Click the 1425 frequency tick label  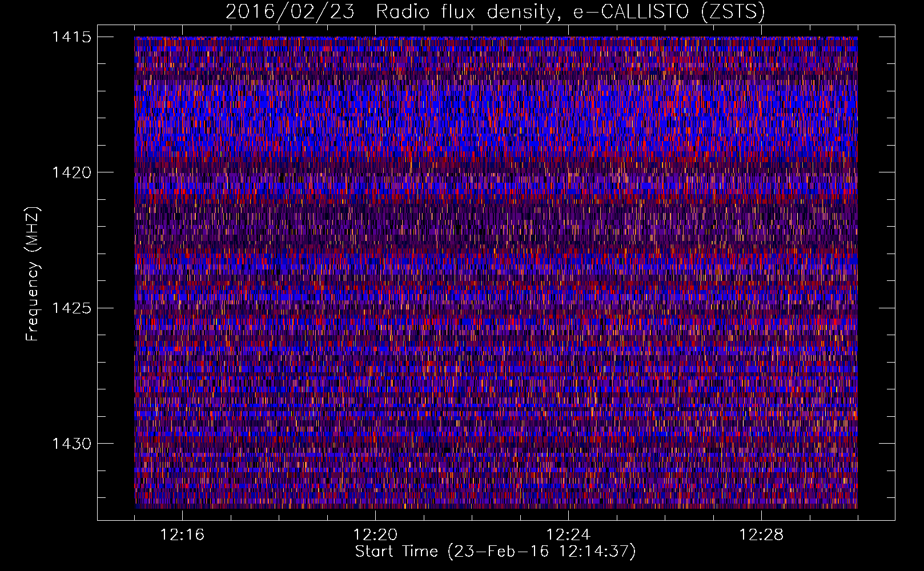click(x=71, y=308)
